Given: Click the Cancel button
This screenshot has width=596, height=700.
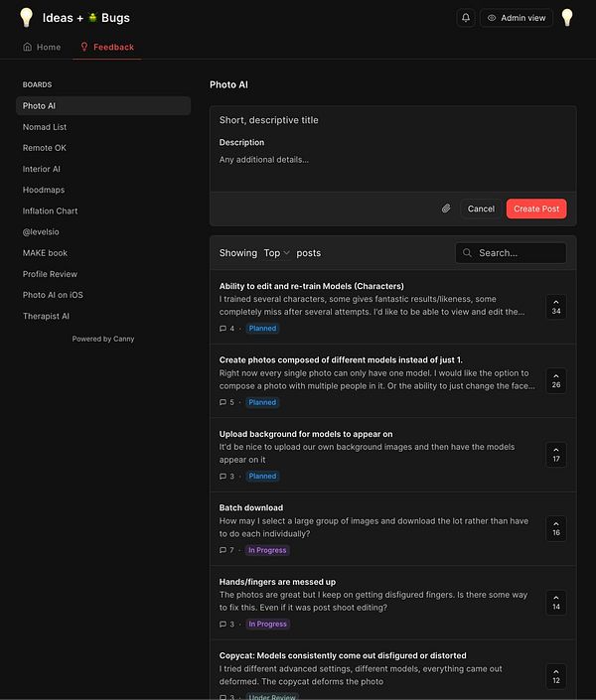Looking at the screenshot, I should point(481,209).
